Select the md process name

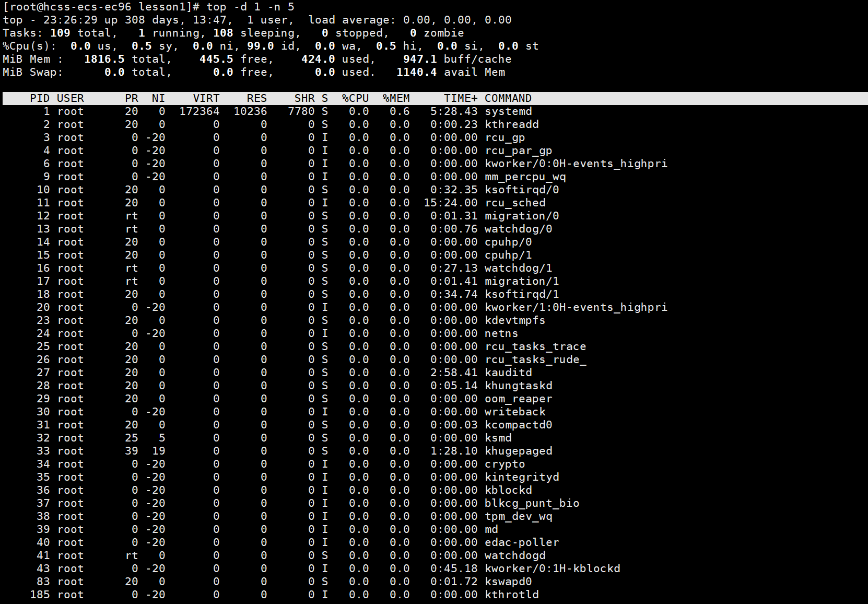[491, 529]
